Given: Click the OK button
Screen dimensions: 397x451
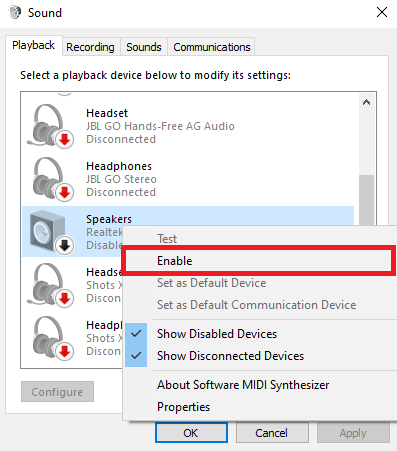Looking at the screenshot, I should tap(191, 433).
